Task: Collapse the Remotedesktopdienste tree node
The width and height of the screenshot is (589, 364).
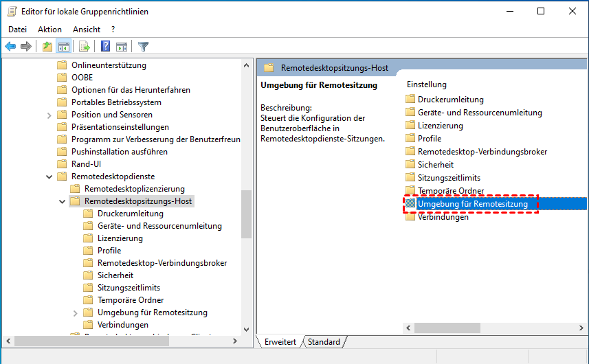Action: tap(49, 177)
